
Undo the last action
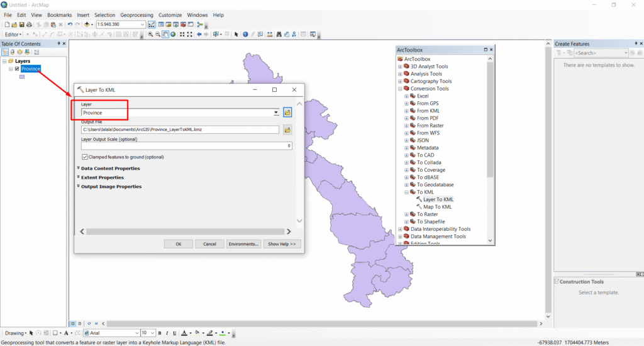(x=70, y=25)
